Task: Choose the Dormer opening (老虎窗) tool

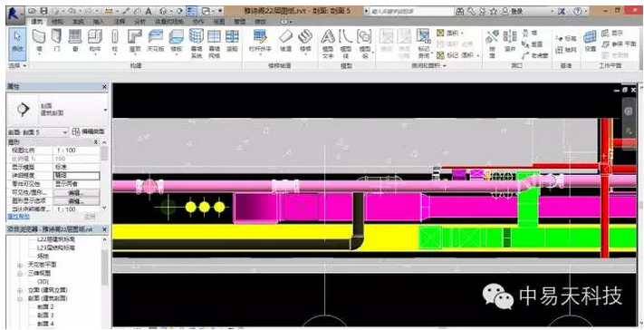Action: click(x=534, y=55)
